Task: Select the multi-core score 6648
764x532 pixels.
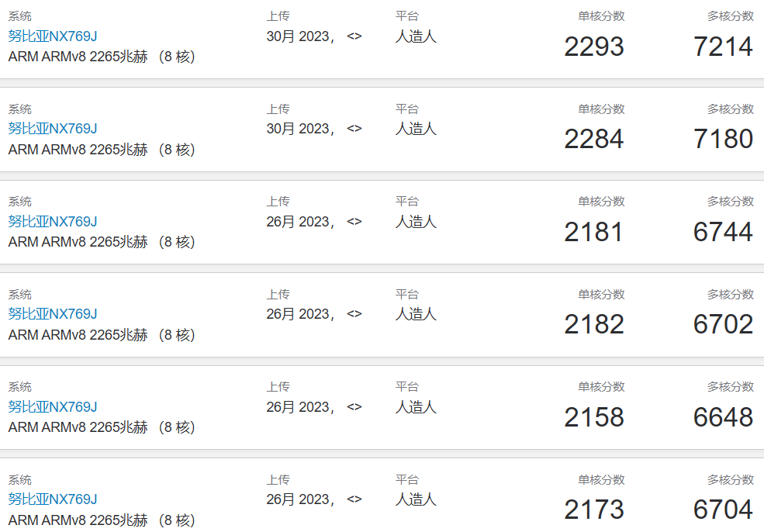Action: 723,418
